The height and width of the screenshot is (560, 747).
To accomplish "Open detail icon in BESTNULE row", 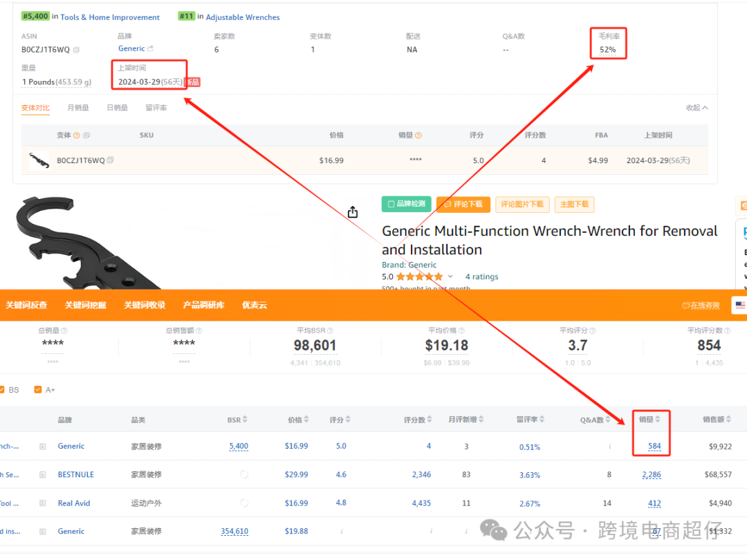I will click(42, 475).
